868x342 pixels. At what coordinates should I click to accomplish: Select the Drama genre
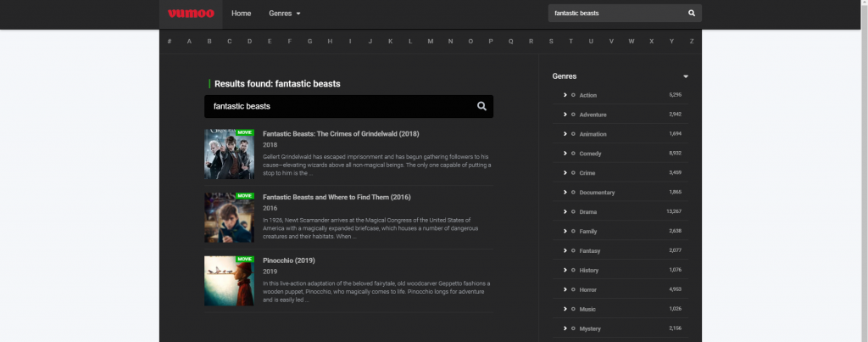coord(588,212)
